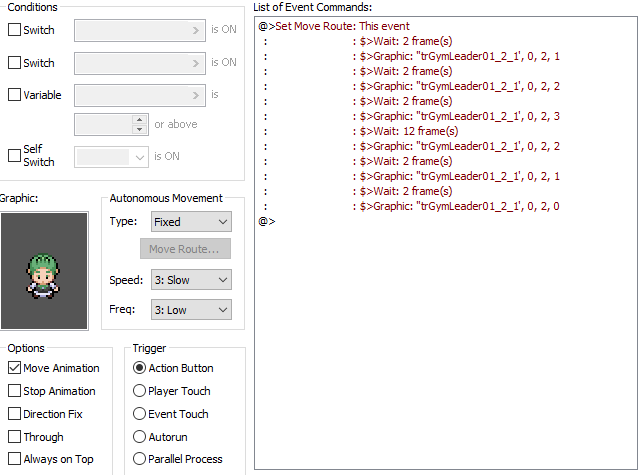The height and width of the screenshot is (475, 642).
Task: Select the Wait: 12 frame(s) command line
Action: click(409, 131)
